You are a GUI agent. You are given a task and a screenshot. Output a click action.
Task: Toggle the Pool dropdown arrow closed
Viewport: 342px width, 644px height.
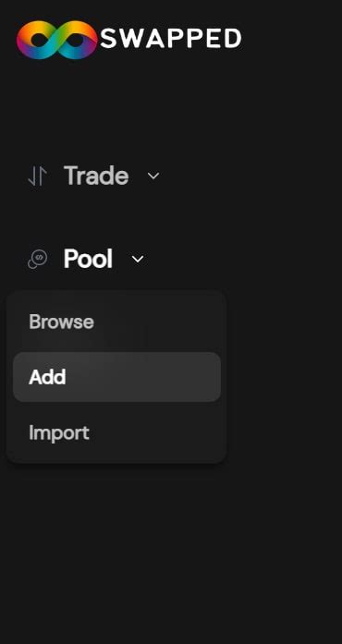pyautogui.click(x=138, y=259)
